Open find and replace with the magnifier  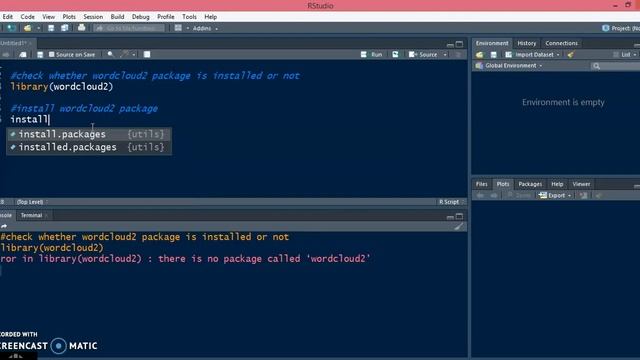click(x=111, y=54)
